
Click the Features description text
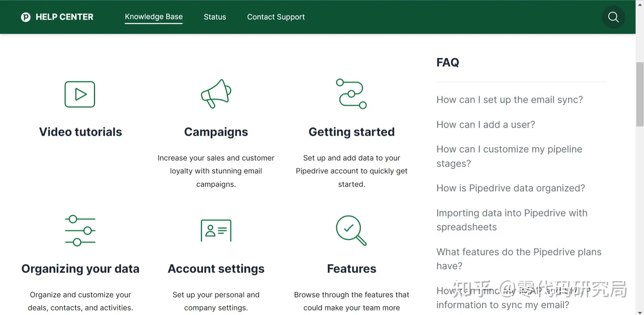click(352, 301)
